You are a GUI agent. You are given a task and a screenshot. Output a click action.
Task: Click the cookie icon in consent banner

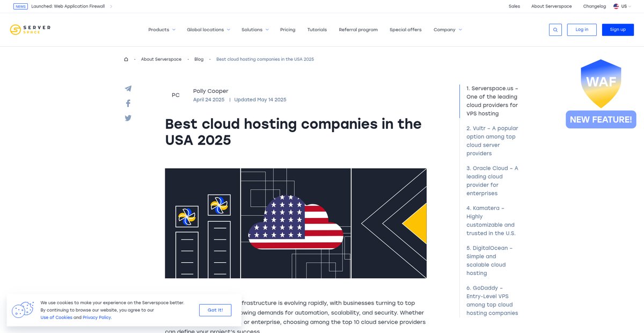23,310
